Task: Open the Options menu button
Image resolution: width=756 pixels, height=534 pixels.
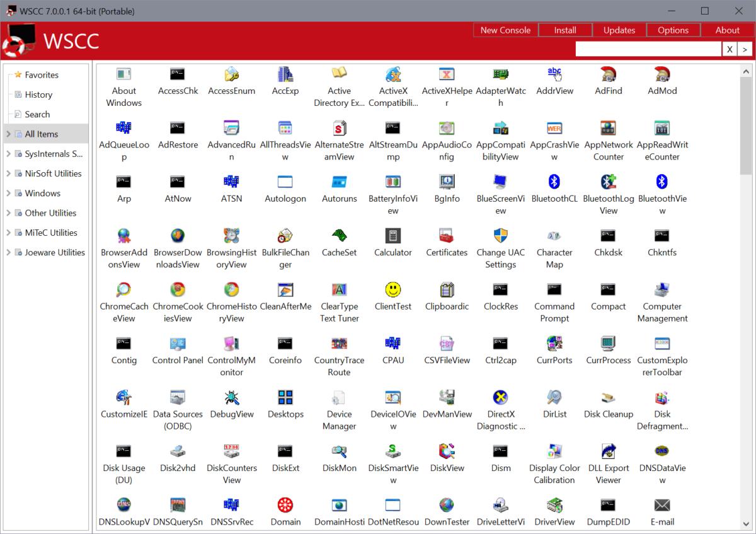Action: (673, 30)
